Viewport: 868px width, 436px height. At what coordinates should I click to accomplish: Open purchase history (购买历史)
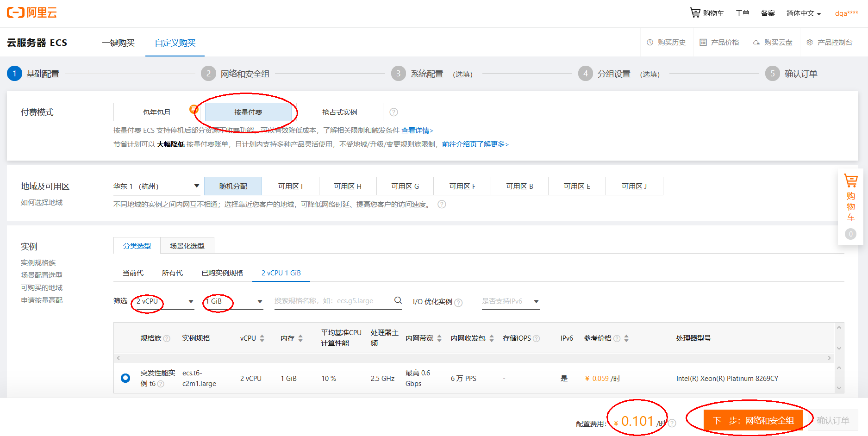[x=666, y=43]
